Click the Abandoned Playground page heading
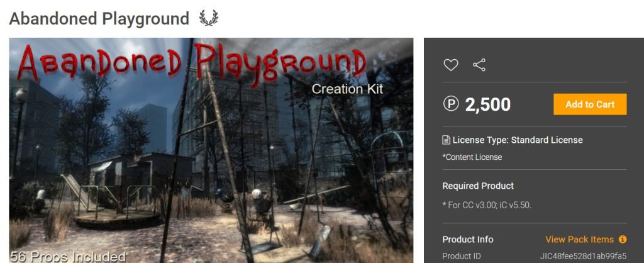This screenshot has height=263, width=644. click(x=99, y=18)
